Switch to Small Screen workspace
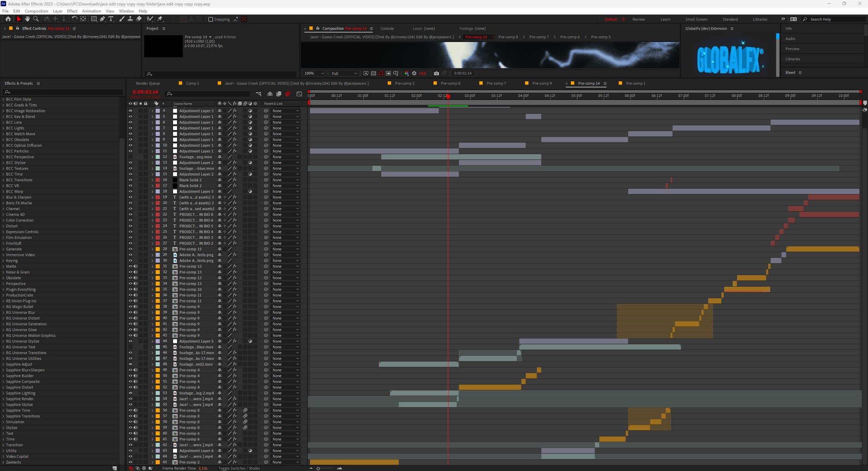The image size is (868, 471). (696, 19)
